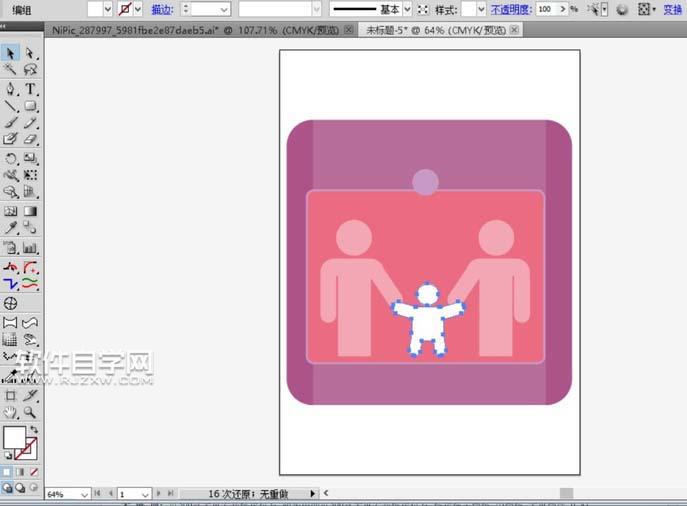
Task: Select the Blend tool
Action: pos(30,227)
